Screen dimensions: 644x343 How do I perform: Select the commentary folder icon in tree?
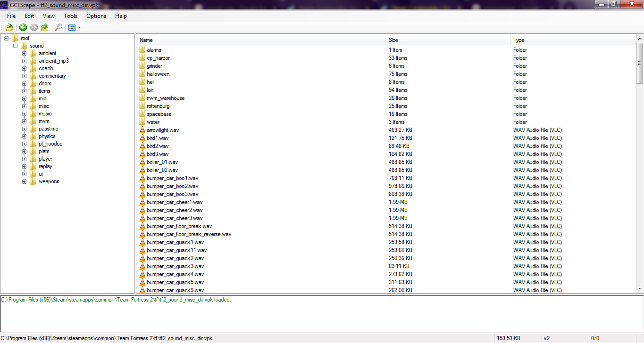(x=33, y=76)
